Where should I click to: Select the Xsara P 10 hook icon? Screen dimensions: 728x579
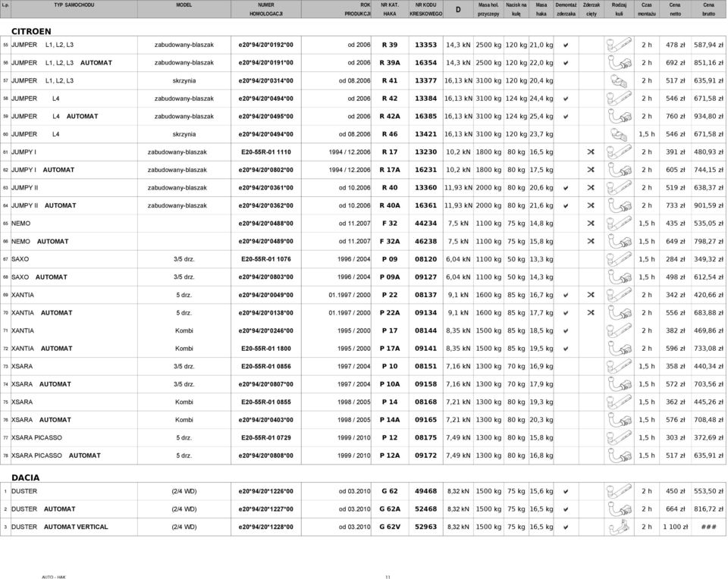(x=619, y=367)
